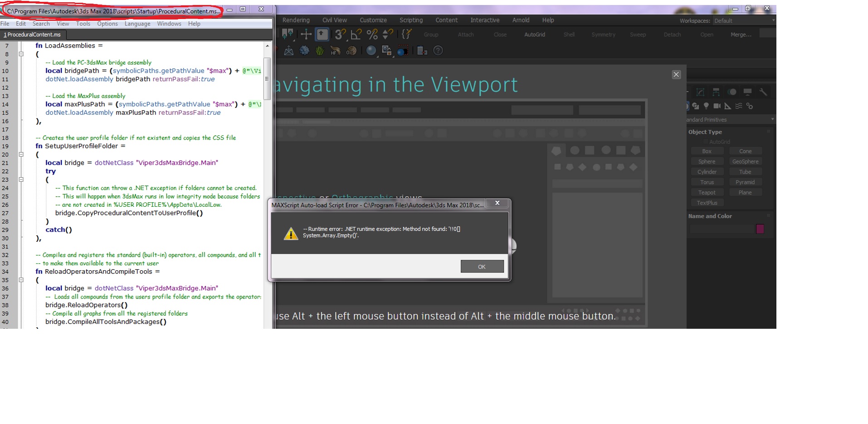The height and width of the screenshot is (424, 868).
Task: Click the Teapot primitive button
Action: tap(707, 193)
